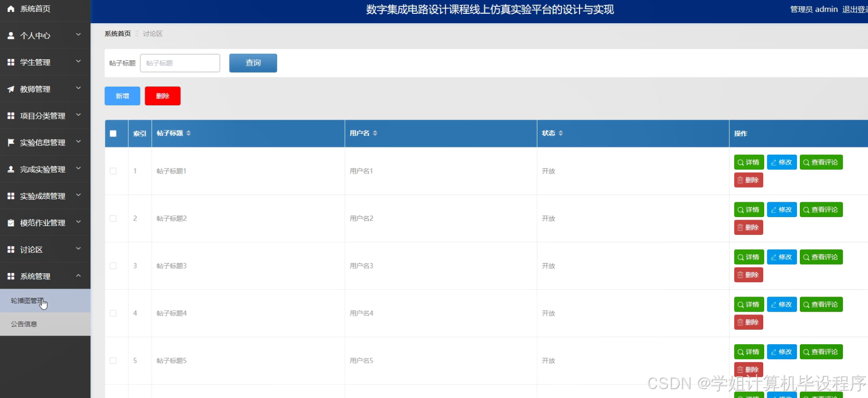
Task: Click 查看评论 for 帖子标题2 row
Action: (821, 210)
